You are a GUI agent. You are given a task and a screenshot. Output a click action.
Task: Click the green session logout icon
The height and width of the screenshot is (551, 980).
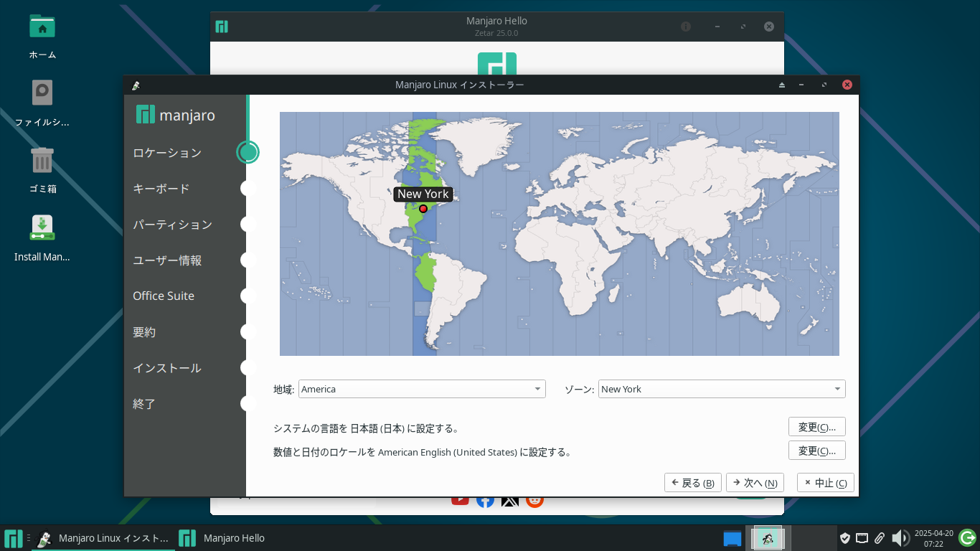click(968, 538)
